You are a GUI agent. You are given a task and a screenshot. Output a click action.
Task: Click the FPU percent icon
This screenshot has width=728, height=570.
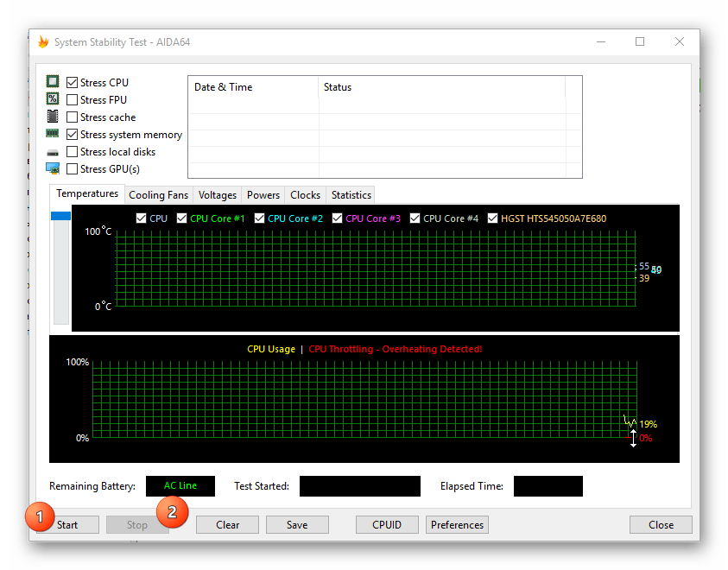(53, 99)
